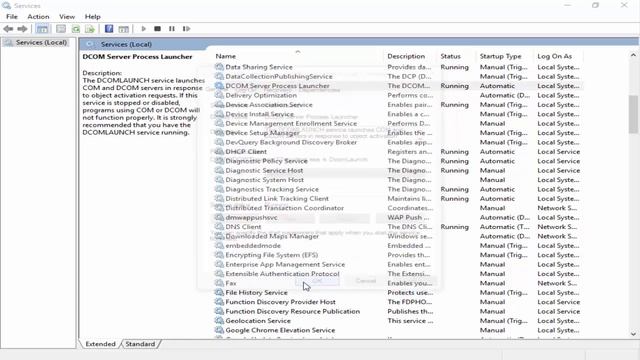Select the Data Sharing Service icon
Image resolution: width=640 pixels, height=360 pixels.
[219, 67]
